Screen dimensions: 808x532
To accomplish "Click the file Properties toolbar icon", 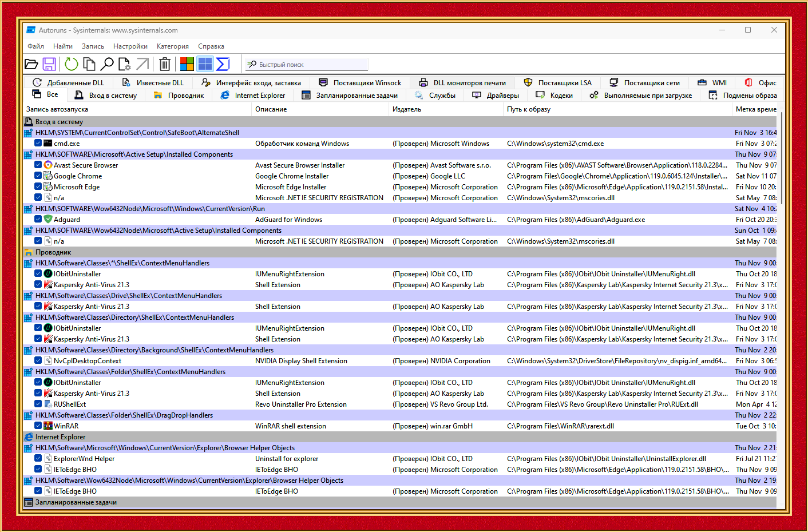I will 124,64.
